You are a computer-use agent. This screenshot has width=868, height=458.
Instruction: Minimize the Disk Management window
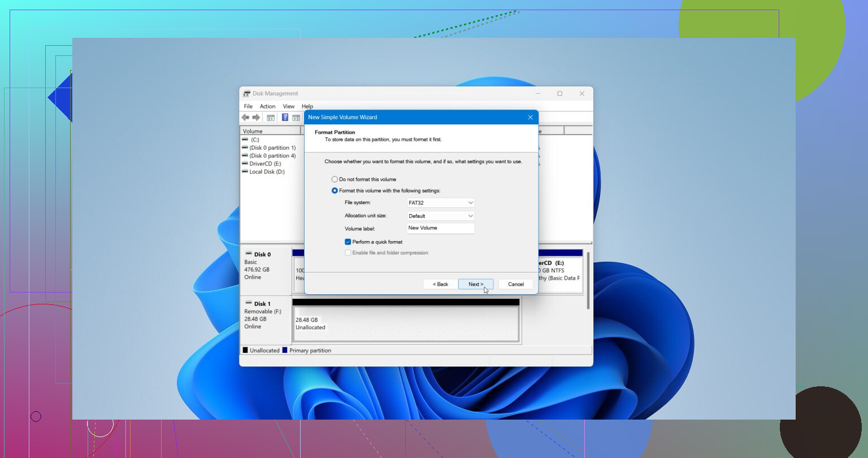click(x=538, y=94)
